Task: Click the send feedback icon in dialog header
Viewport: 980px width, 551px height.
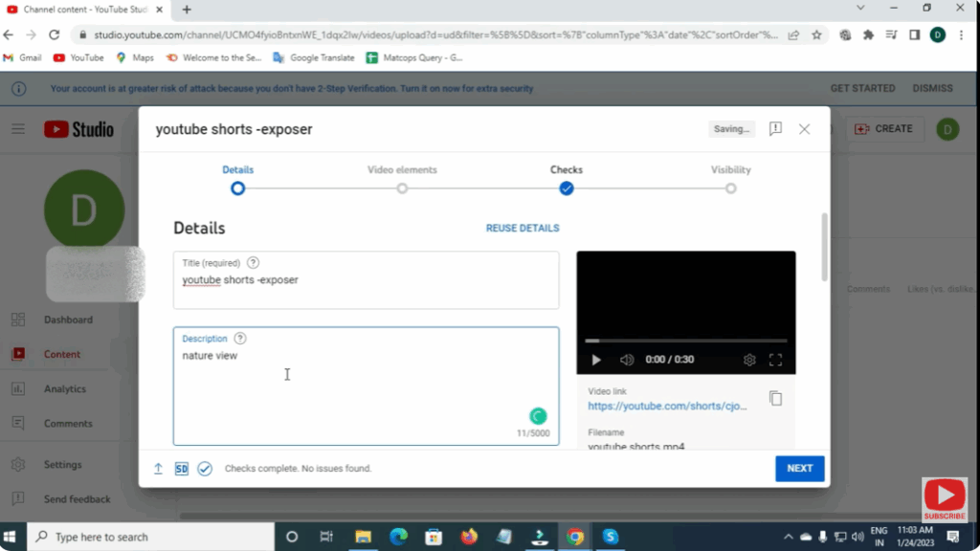Action: click(775, 129)
